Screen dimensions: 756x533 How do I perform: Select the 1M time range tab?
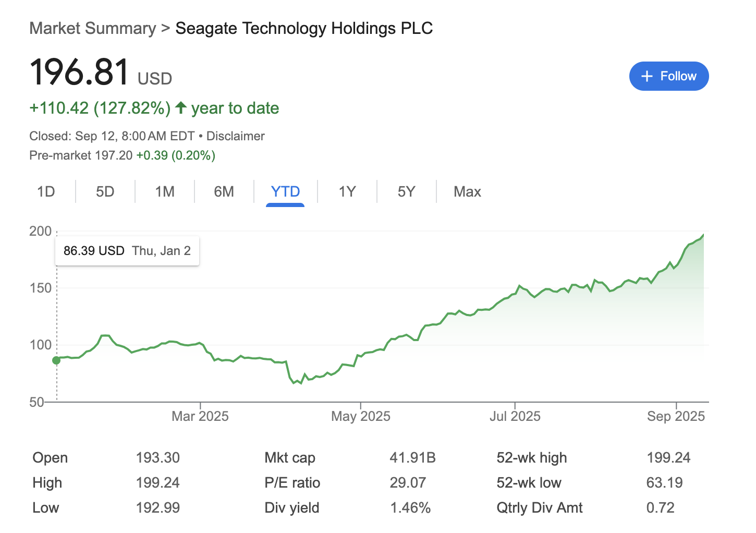coord(165,191)
